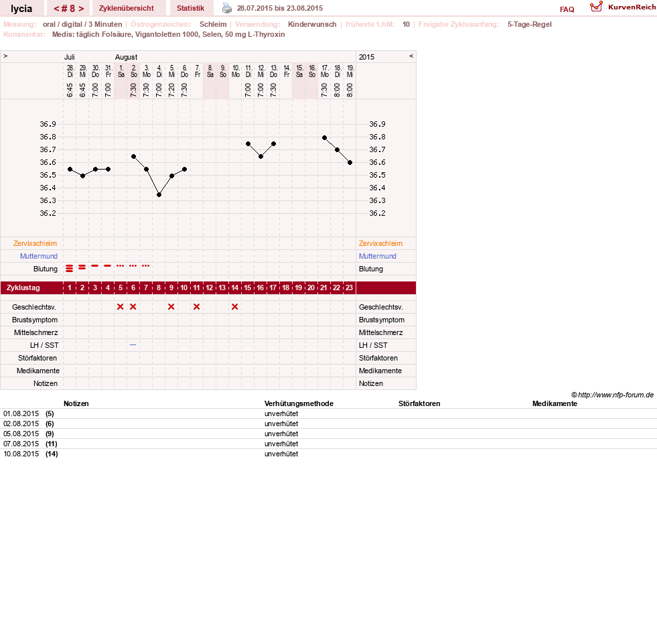Click the 10.08.2015 notes row date
657x644 pixels.
pyautogui.click(x=21, y=454)
